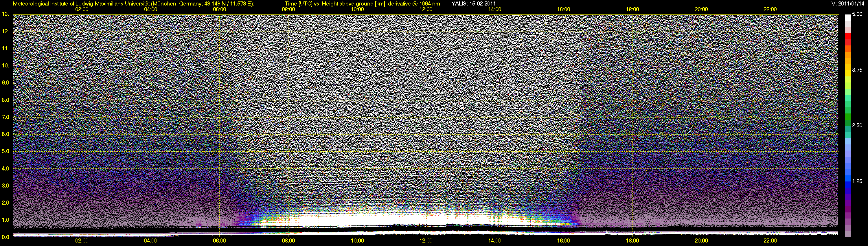
Task: Select the 1.25 value beside the color scale
Action: point(857,181)
